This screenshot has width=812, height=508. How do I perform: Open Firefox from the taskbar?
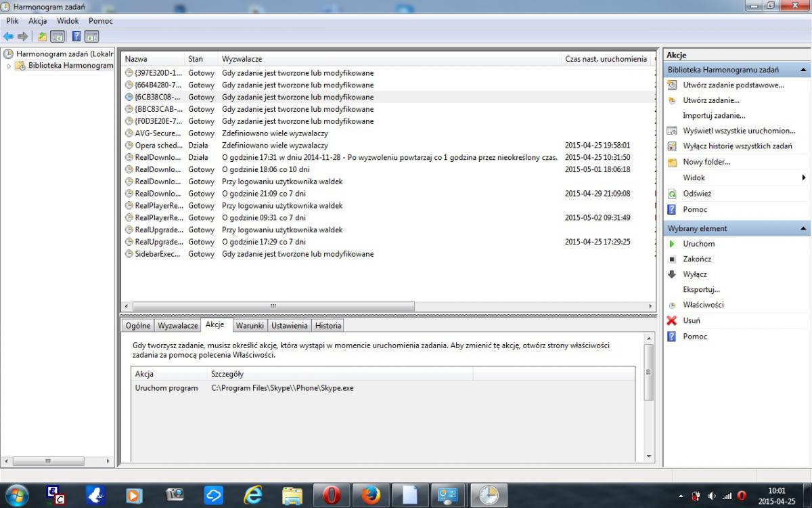(x=370, y=496)
